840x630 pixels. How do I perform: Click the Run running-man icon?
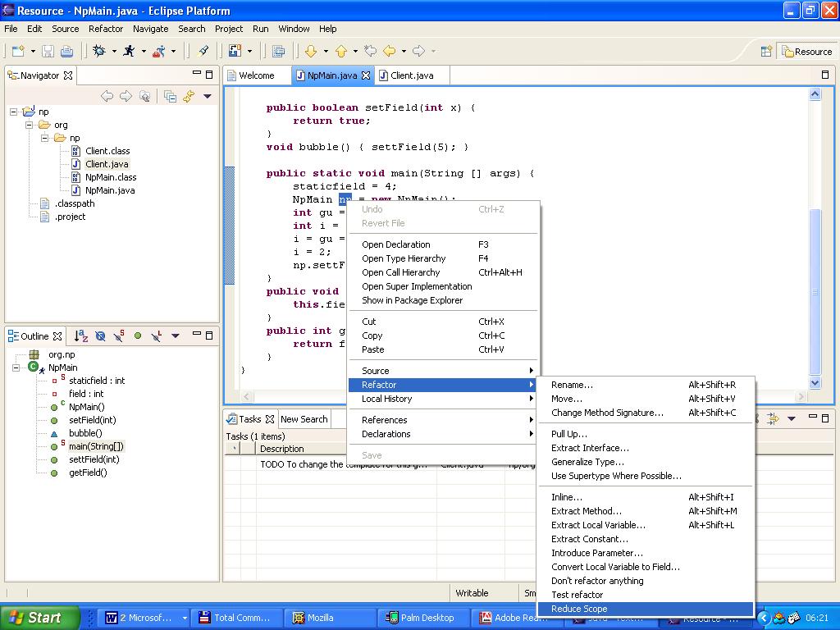[129, 51]
